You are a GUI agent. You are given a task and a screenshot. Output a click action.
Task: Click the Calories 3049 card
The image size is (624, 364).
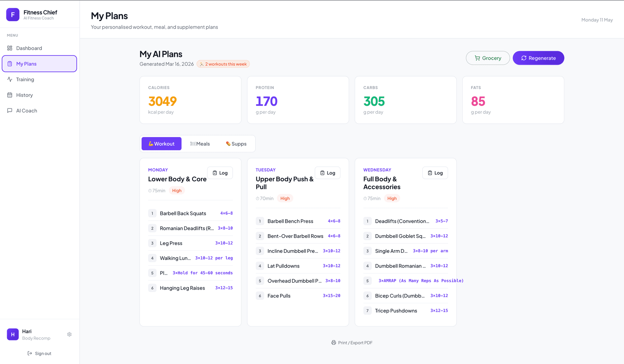(190, 100)
